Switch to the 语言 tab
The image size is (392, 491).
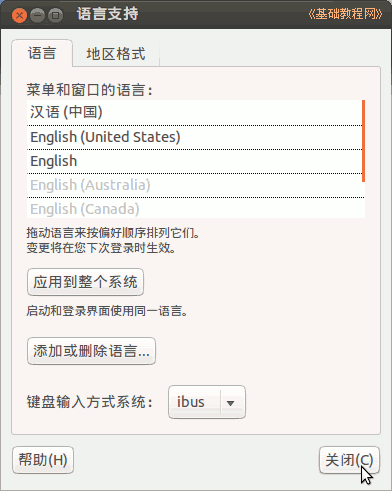(x=42, y=53)
